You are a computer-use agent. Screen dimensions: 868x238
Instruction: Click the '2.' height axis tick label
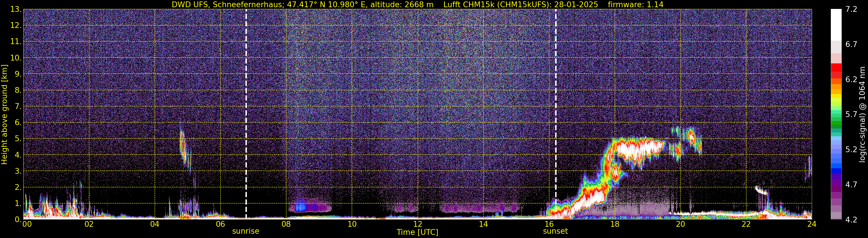tap(18, 188)
